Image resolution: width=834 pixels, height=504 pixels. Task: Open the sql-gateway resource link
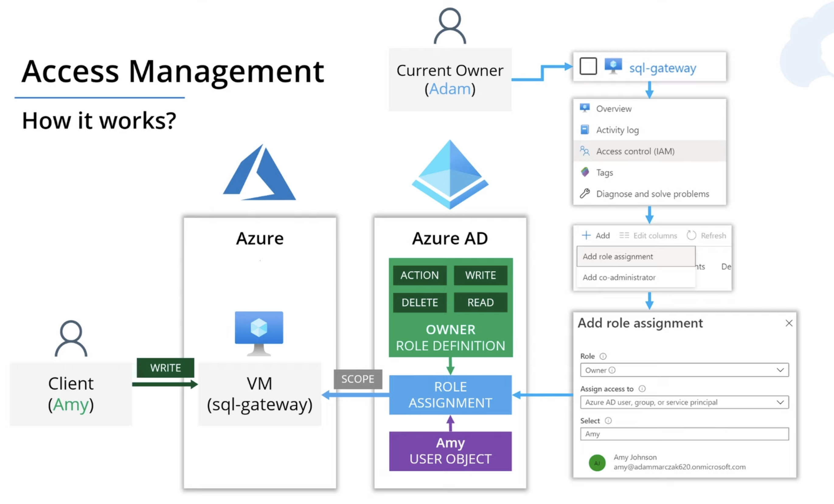[x=662, y=68]
